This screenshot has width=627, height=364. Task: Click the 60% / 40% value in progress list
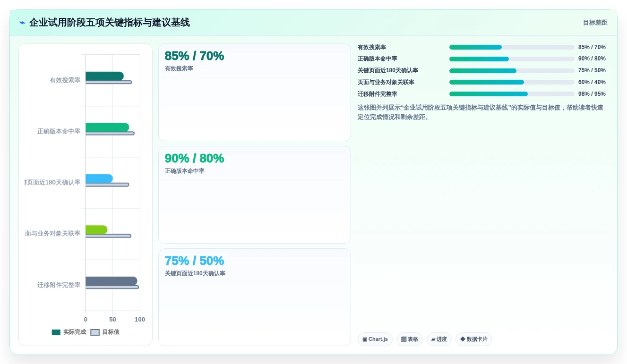pos(592,82)
